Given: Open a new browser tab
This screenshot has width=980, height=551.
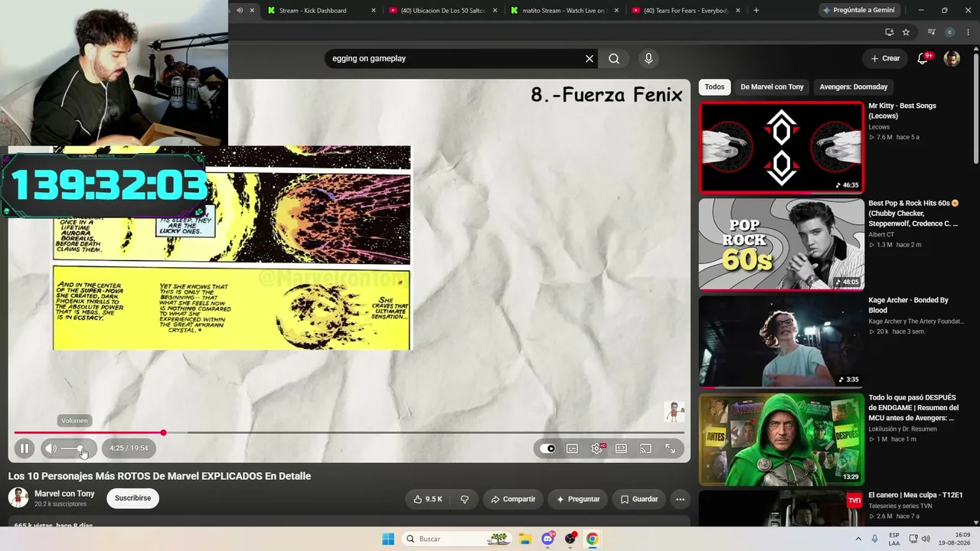Looking at the screenshot, I should (x=756, y=11).
